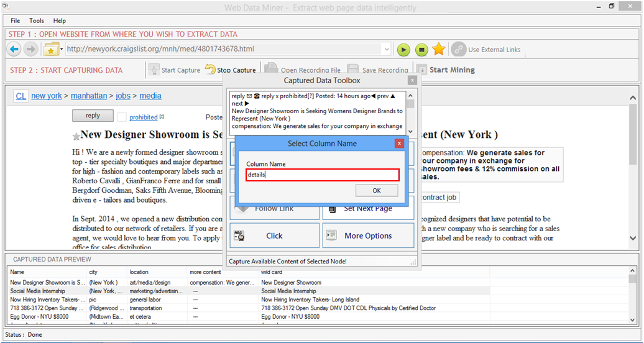Screen dimensions: 644x343
Task: Confirm column name with OK button
Action: pos(377,191)
